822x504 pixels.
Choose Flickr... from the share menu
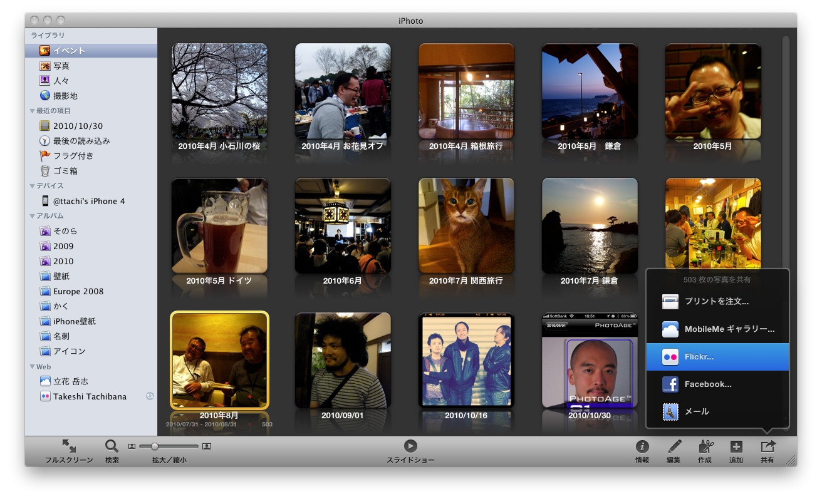[717, 357]
